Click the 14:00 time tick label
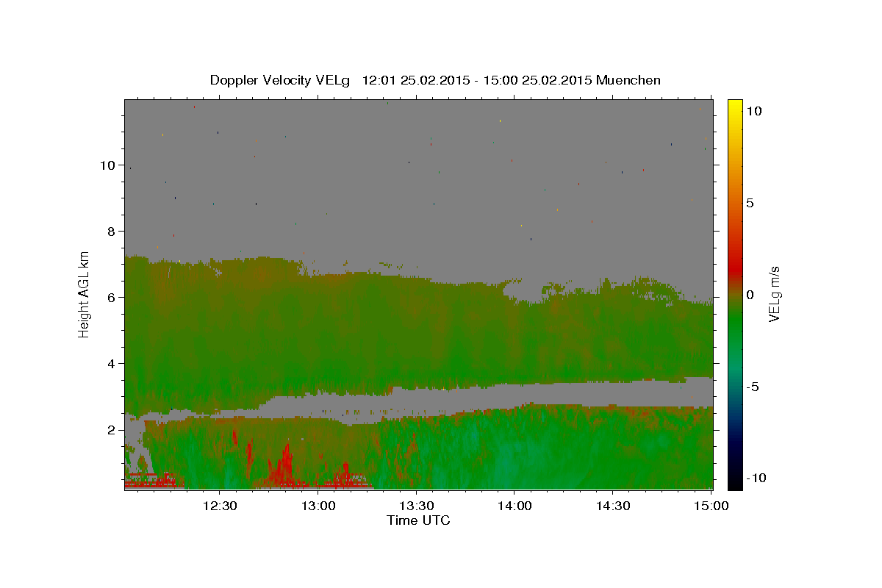 click(514, 506)
